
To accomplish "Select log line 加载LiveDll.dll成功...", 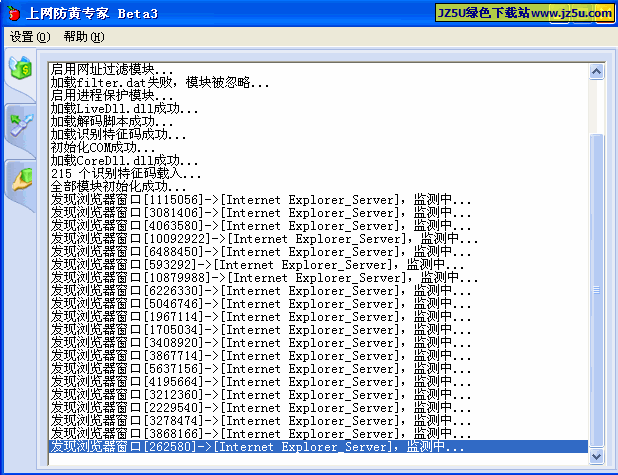I will click(318, 108).
